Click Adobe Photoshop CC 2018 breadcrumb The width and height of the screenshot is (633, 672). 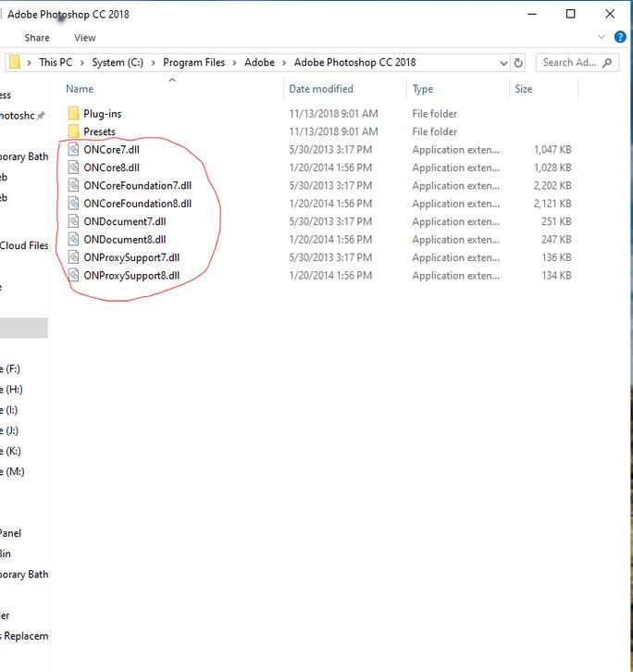354,63
